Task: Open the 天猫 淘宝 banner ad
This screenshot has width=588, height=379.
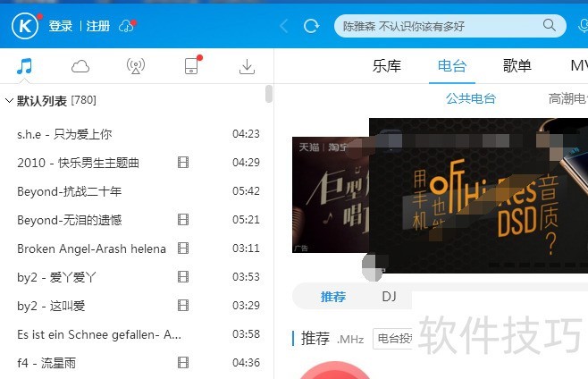Action: click(331, 194)
